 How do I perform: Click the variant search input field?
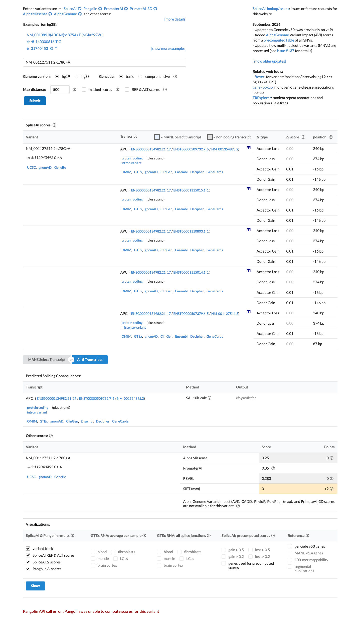(105, 62)
